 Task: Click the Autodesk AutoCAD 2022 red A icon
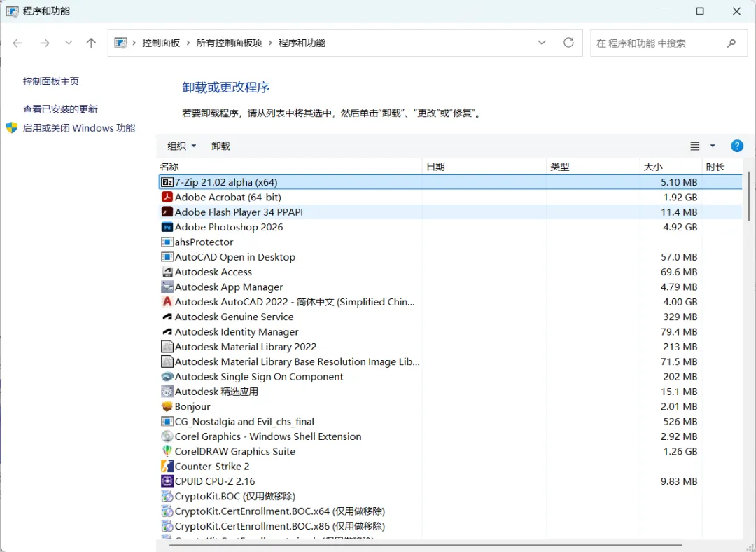(167, 302)
